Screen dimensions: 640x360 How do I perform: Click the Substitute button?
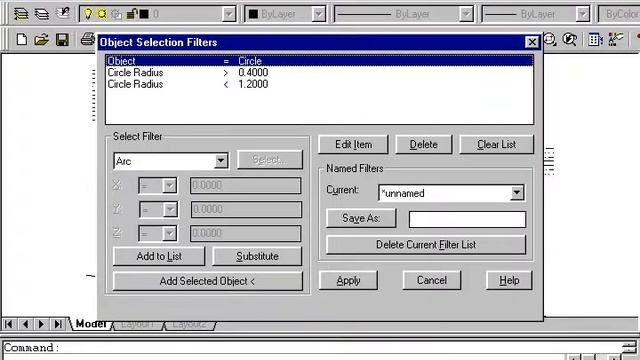pyautogui.click(x=257, y=256)
